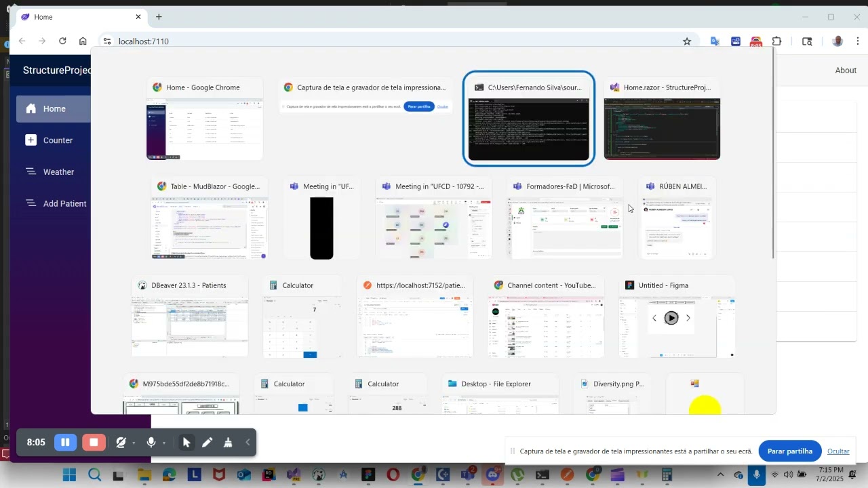Close the Home browser tab
868x488 pixels.
[x=138, y=17]
